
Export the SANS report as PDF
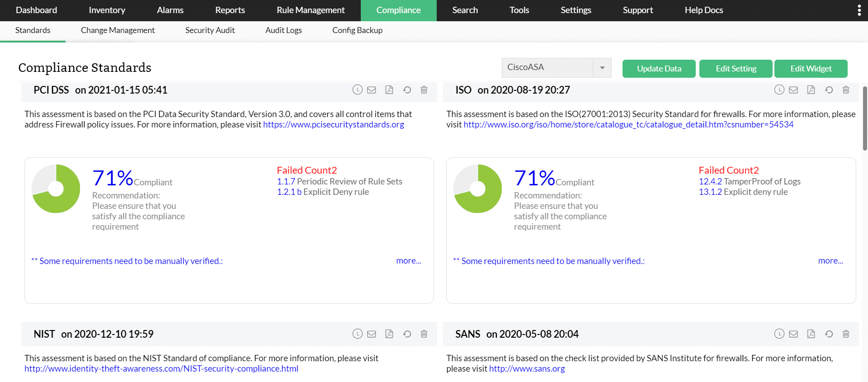tap(811, 334)
